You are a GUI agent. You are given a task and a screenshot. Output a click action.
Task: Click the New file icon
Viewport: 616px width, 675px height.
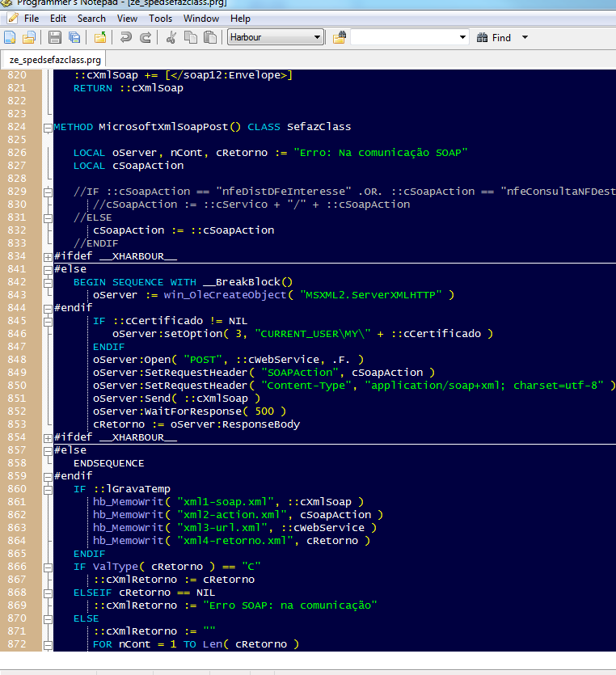[10, 37]
